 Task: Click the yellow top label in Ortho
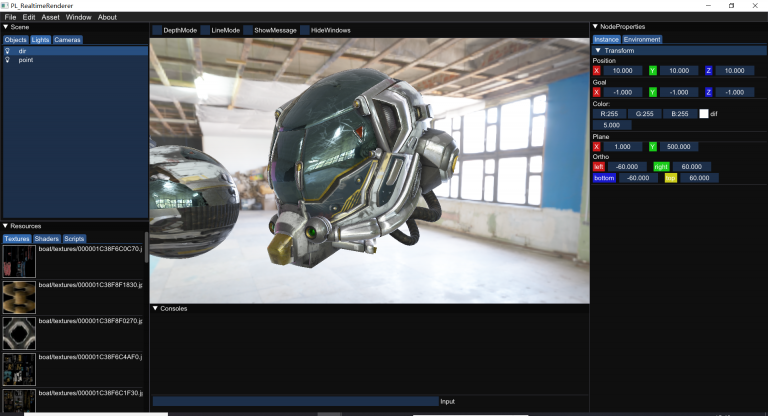[x=671, y=177]
